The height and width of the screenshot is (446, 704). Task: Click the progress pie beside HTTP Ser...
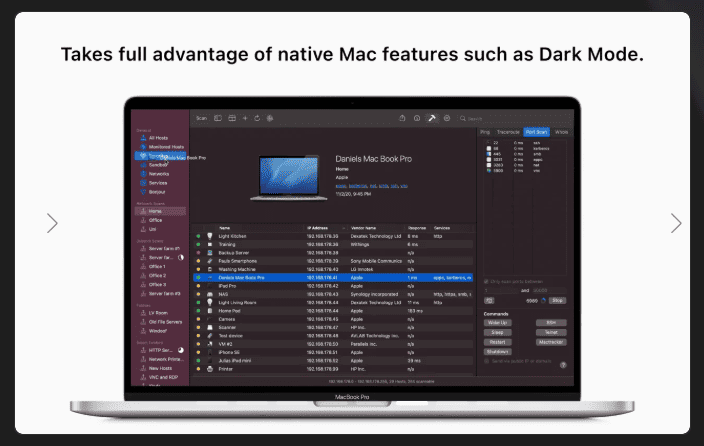(x=180, y=350)
